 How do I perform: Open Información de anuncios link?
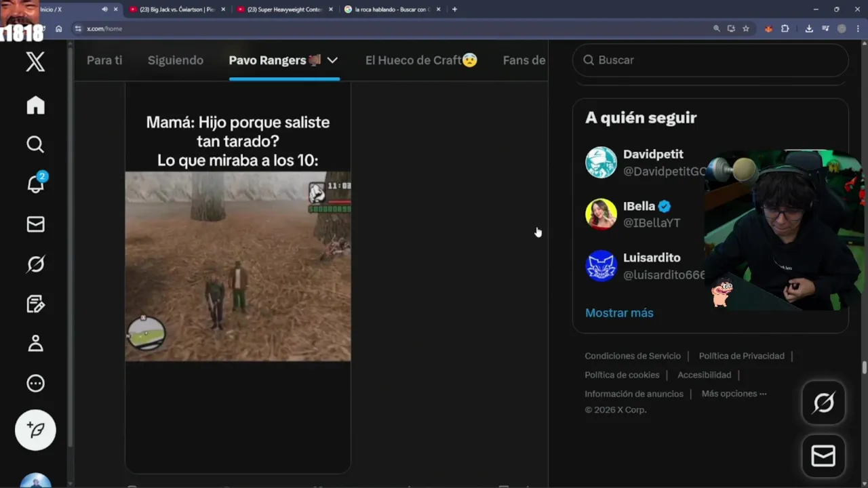pyautogui.click(x=634, y=394)
